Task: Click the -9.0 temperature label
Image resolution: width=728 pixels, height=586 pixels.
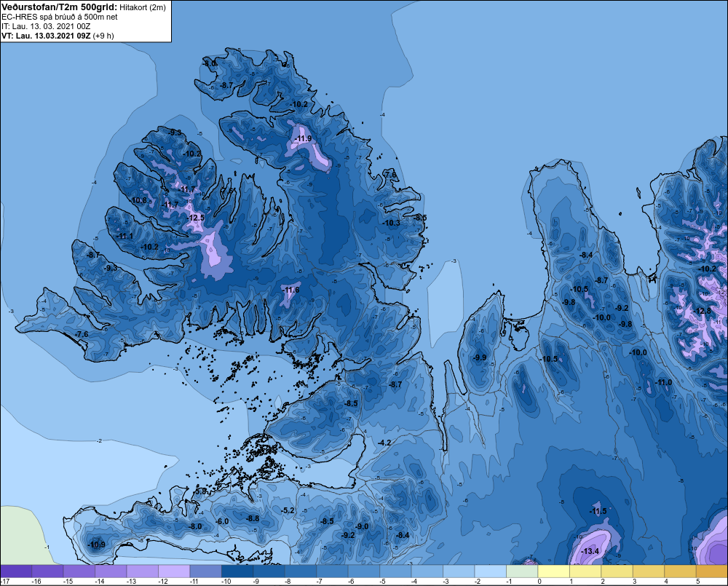Action: pyautogui.click(x=362, y=526)
